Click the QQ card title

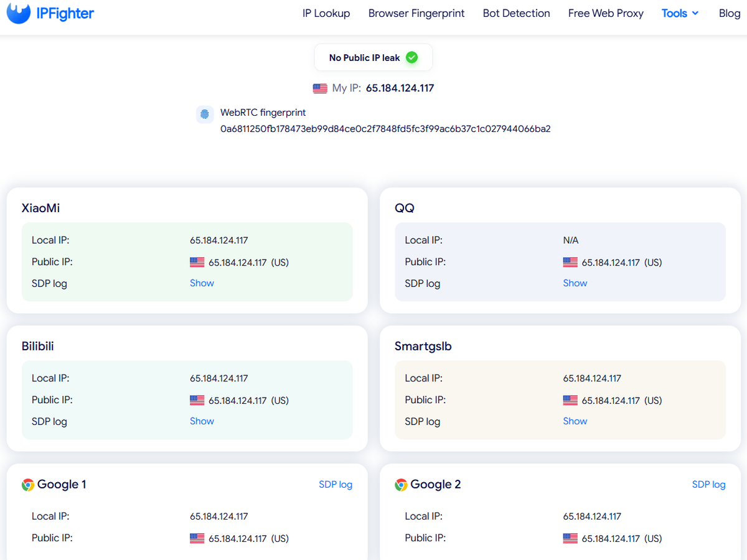[x=405, y=208]
